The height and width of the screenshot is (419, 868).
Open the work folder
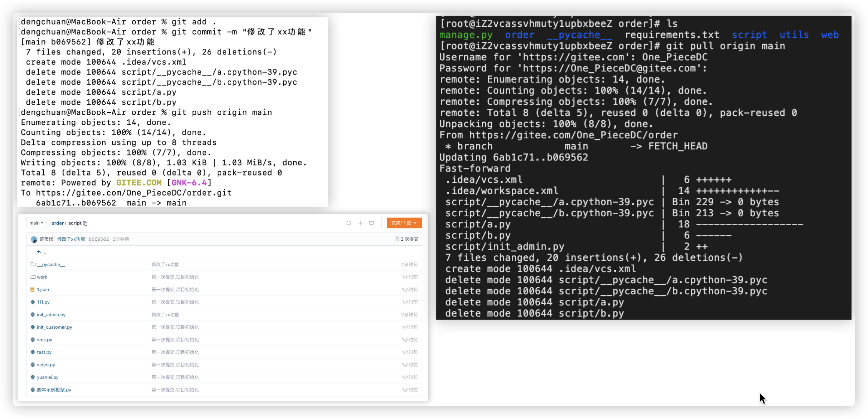tap(42, 277)
